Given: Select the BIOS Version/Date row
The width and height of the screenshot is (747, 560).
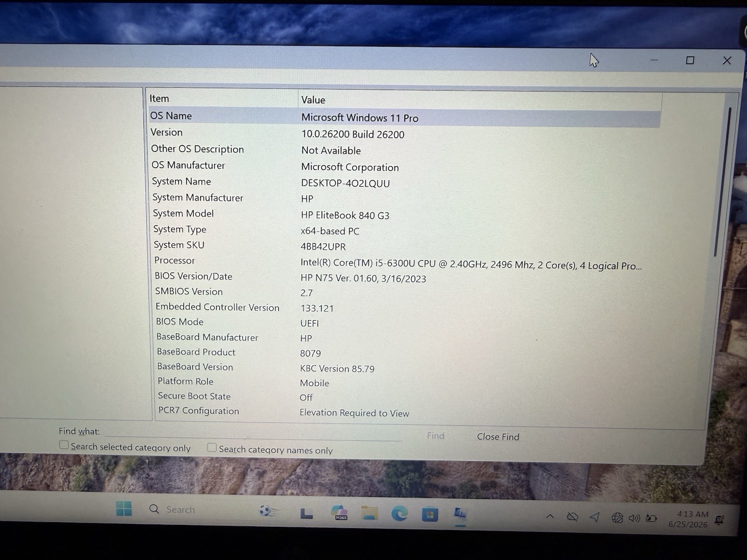Looking at the screenshot, I should 405,277.
